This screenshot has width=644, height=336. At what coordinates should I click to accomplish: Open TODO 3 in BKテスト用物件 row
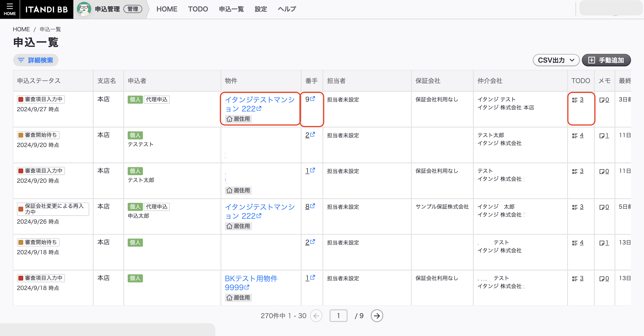(x=578, y=278)
